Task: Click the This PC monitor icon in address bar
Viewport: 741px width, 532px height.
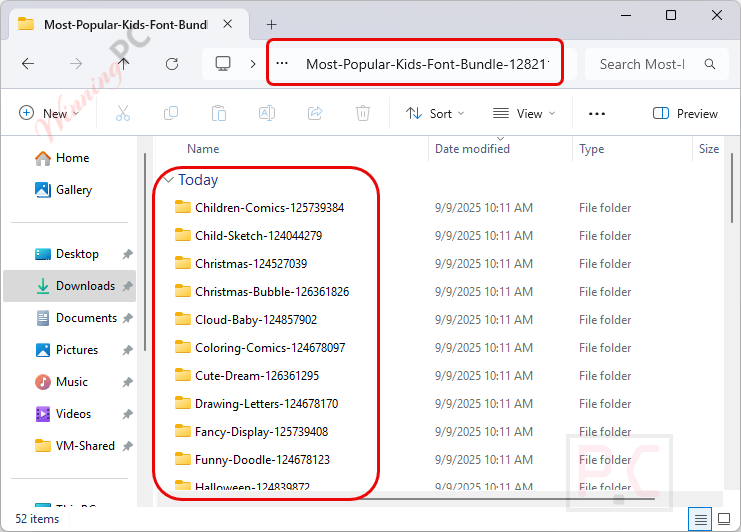Action: [x=223, y=64]
